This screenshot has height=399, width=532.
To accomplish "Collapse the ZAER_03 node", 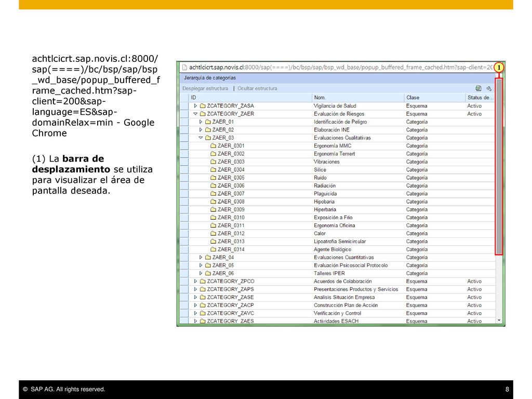I will pos(201,138).
